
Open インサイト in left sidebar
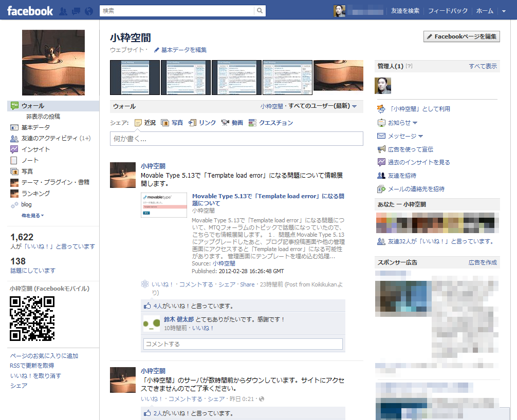(x=35, y=149)
